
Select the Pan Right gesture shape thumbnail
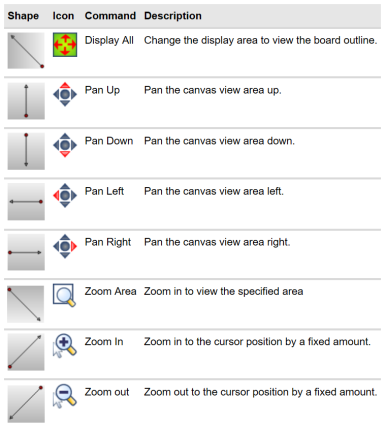tap(26, 252)
